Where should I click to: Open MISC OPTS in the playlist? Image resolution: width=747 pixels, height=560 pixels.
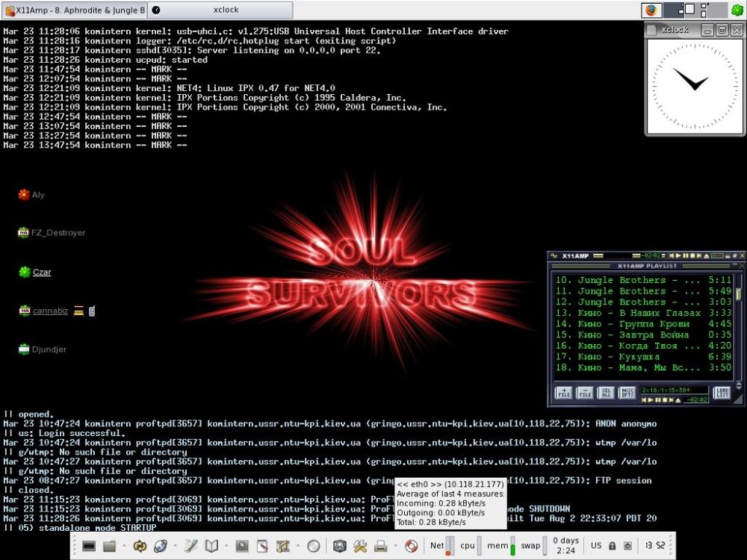(x=627, y=393)
